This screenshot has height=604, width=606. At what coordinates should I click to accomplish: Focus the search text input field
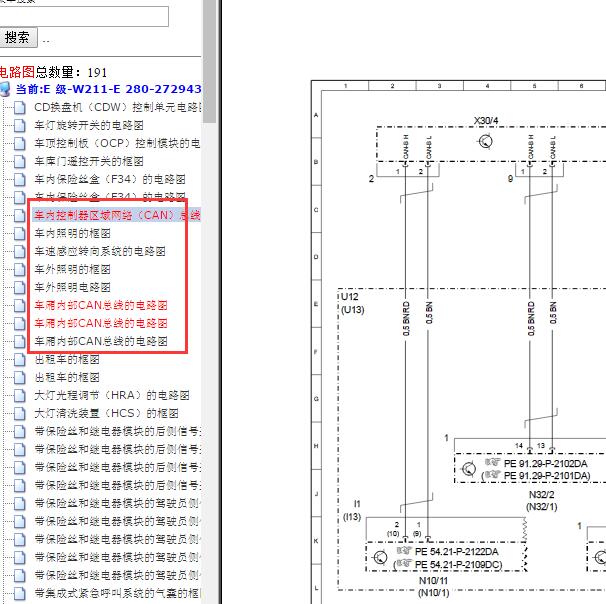point(83,16)
